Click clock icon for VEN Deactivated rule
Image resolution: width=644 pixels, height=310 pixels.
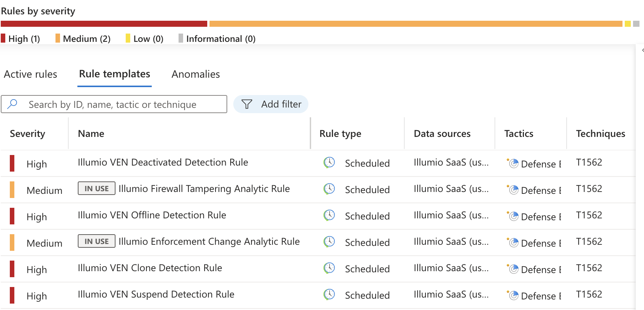[329, 163]
